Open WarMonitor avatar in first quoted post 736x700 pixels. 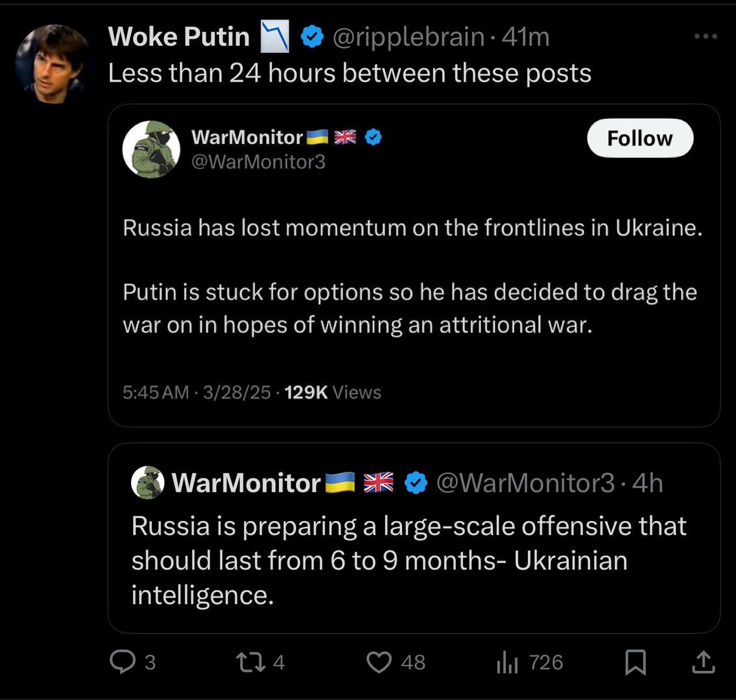pyautogui.click(x=151, y=149)
